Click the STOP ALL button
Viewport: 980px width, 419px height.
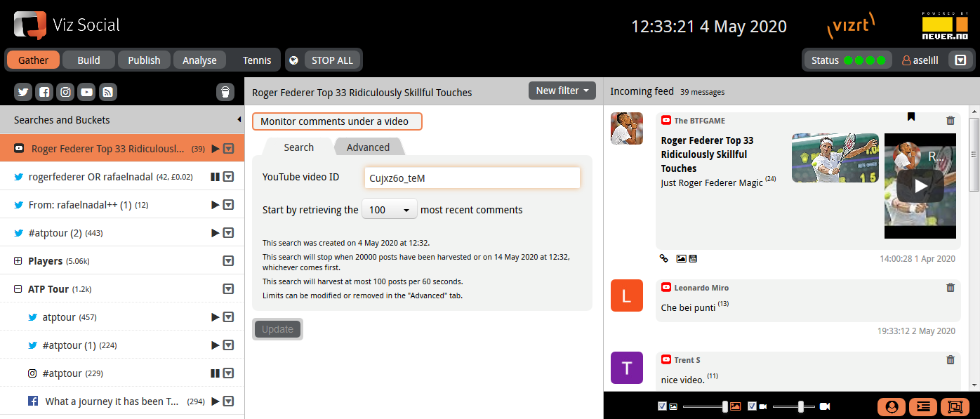(332, 60)
